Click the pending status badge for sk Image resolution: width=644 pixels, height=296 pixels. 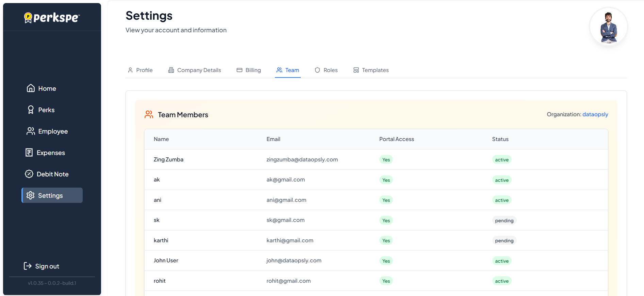pyautogui.click(x=504, y=221)
